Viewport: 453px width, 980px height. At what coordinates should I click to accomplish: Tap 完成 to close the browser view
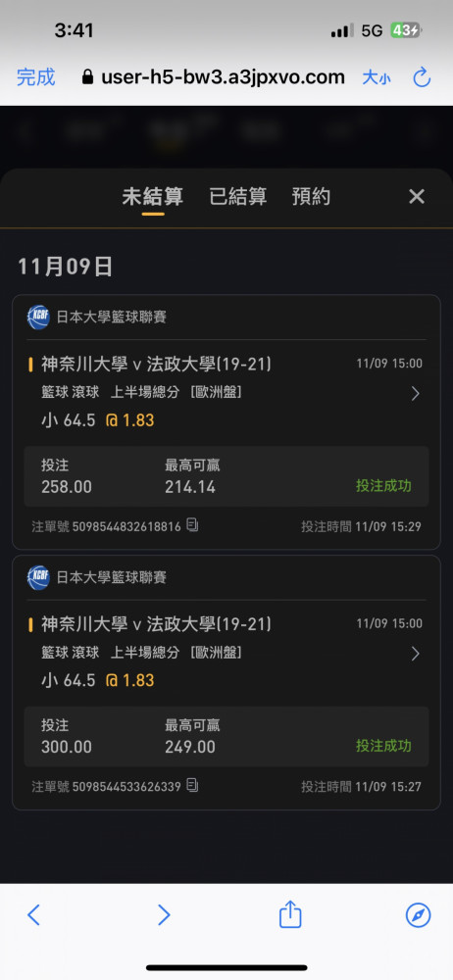[35, 77]
